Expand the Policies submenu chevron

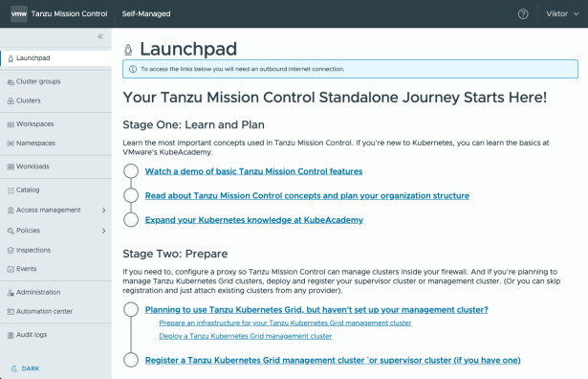coord(104,231)
